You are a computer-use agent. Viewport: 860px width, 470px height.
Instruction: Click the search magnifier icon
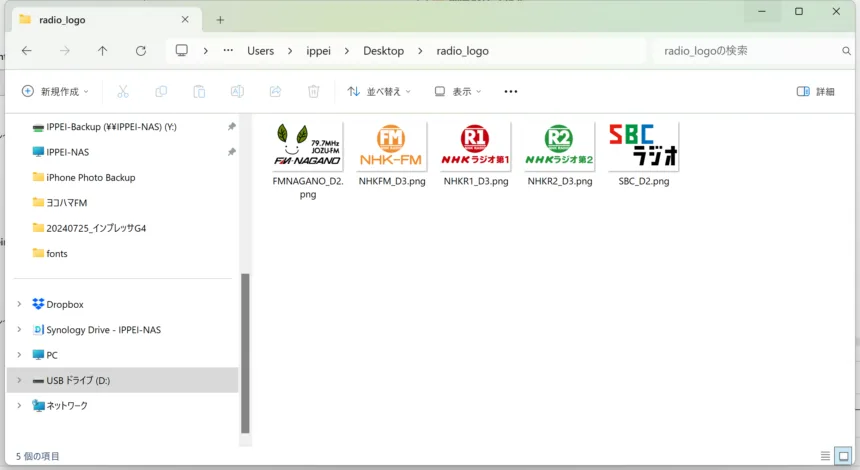tap(846, 51)
